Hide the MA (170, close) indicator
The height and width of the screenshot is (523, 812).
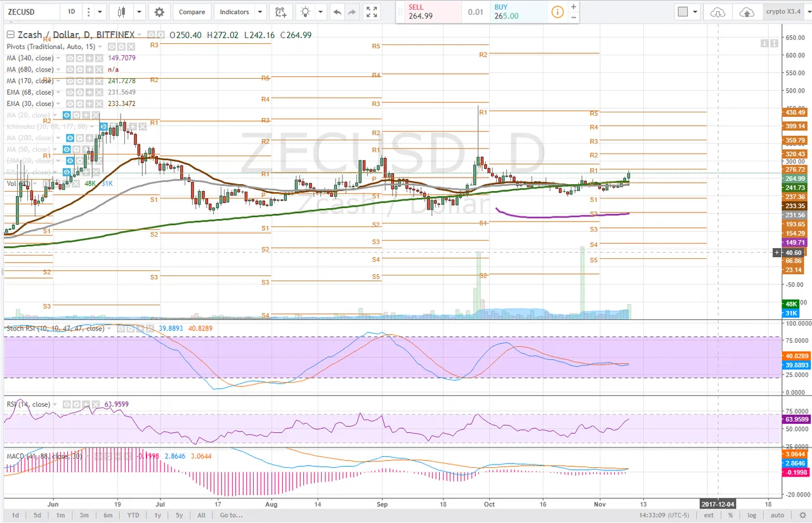(x=70, y=81)
